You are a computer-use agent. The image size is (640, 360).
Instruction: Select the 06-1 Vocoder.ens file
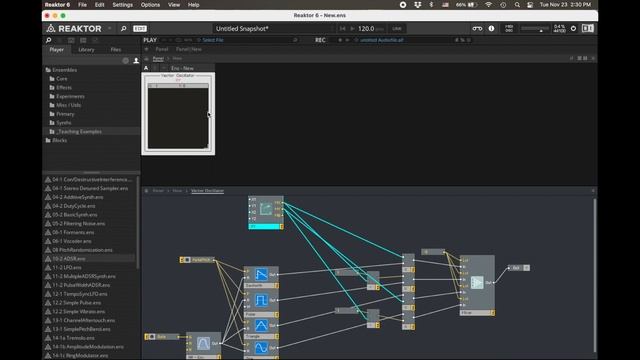[72, 241]
